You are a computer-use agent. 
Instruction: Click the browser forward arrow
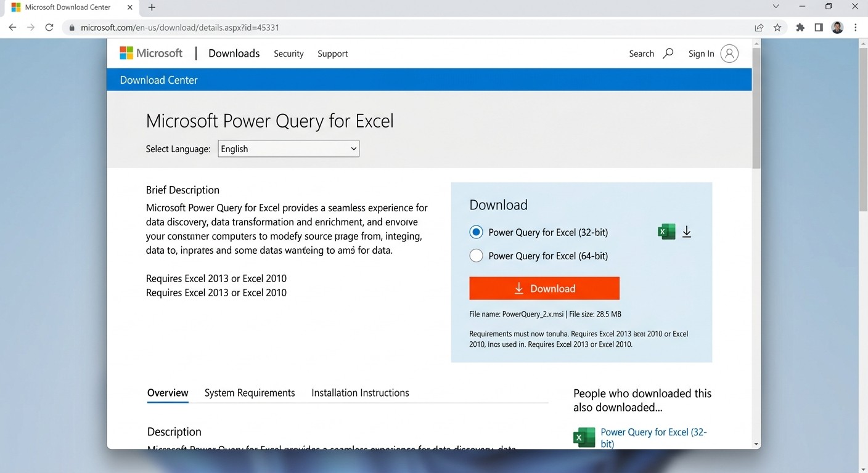pos(31,28)
